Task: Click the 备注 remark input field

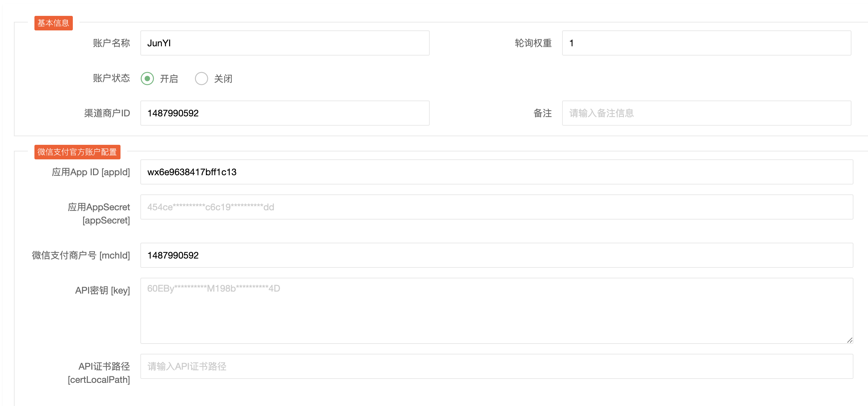Action: coord(706,113)
